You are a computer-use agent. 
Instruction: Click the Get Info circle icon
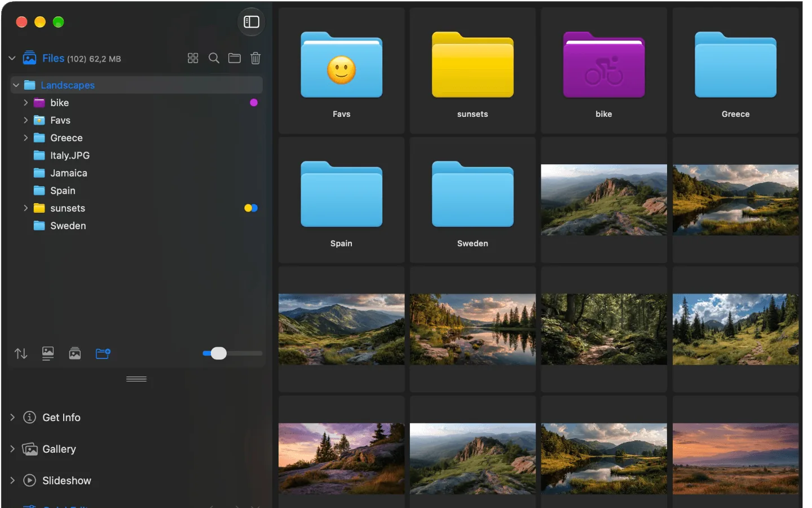(x=29, y=417)
